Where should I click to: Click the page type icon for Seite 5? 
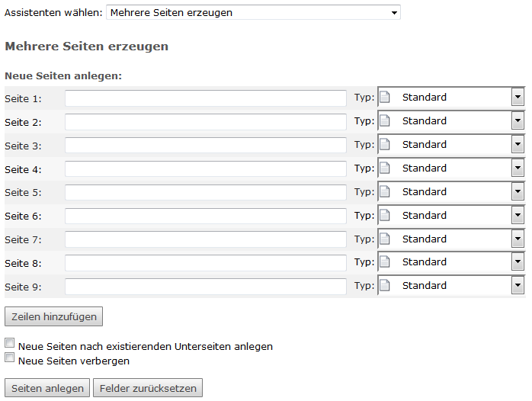[x=385, y=192]
